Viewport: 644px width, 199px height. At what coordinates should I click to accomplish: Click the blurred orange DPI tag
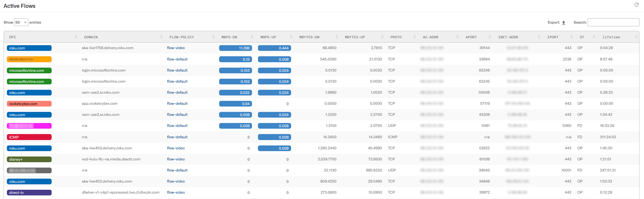[29, 59]
